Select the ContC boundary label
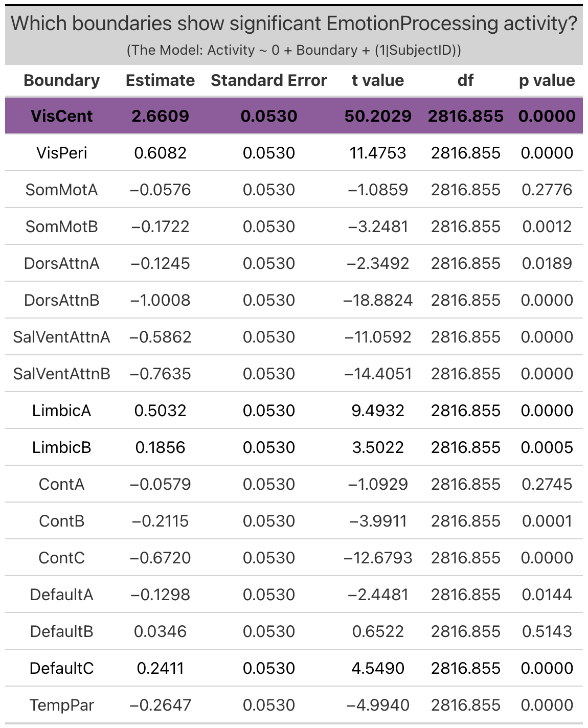This screenshot has height=728, width=588. pyautogui.click(x=62, y=558)
